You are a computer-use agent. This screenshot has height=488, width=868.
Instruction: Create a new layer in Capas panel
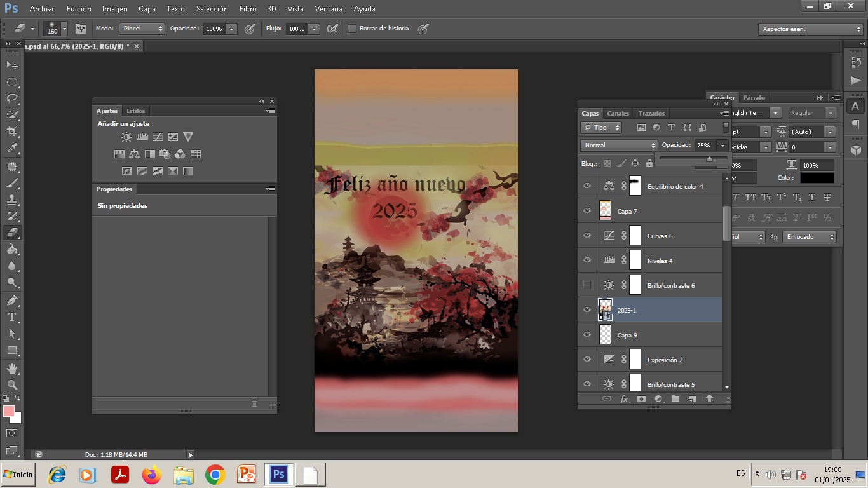pyautogui.click(x=693, y=399)
